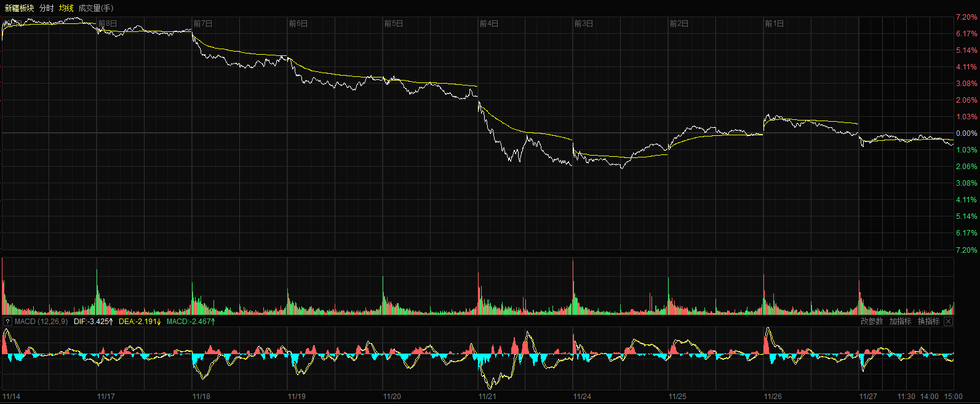Select the 分时 label at top
The image size is (980, 404).
[46, 8]
